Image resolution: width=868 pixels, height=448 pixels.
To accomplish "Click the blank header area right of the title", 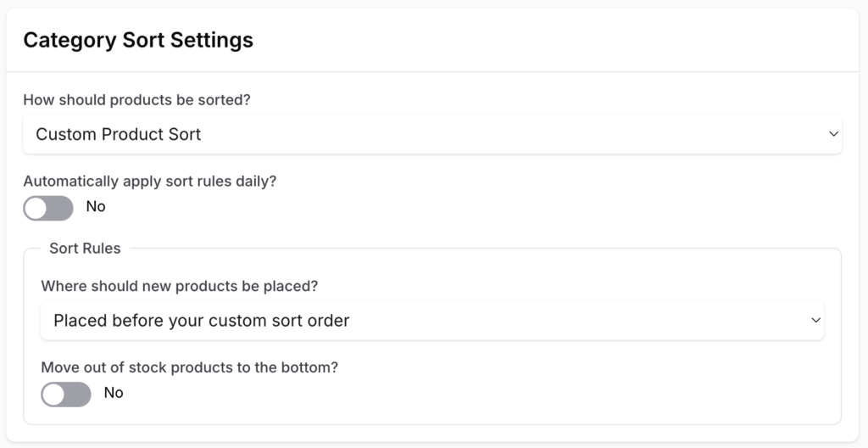I will click(x=551, y=40).
